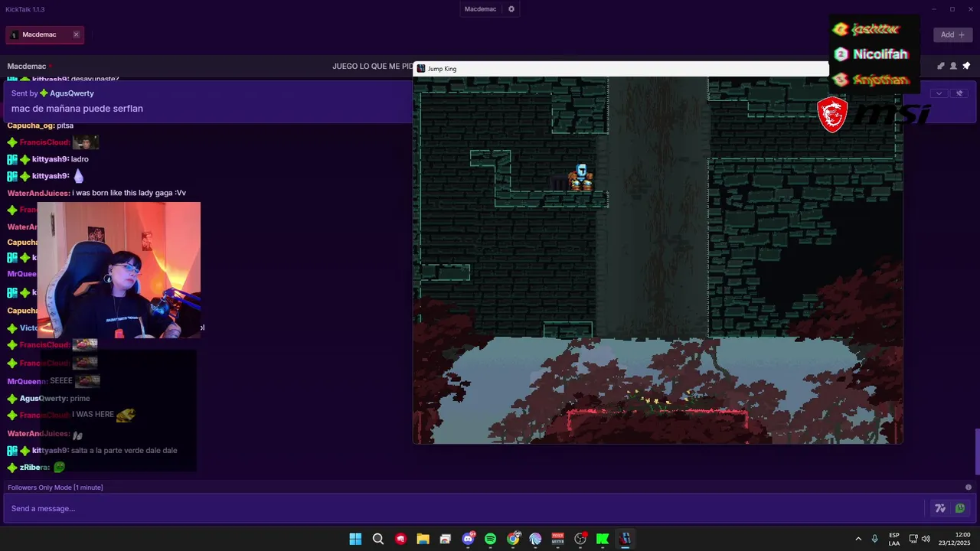Click Macdemac channel name in chat header
980x551 pixels.
(27, 67)
